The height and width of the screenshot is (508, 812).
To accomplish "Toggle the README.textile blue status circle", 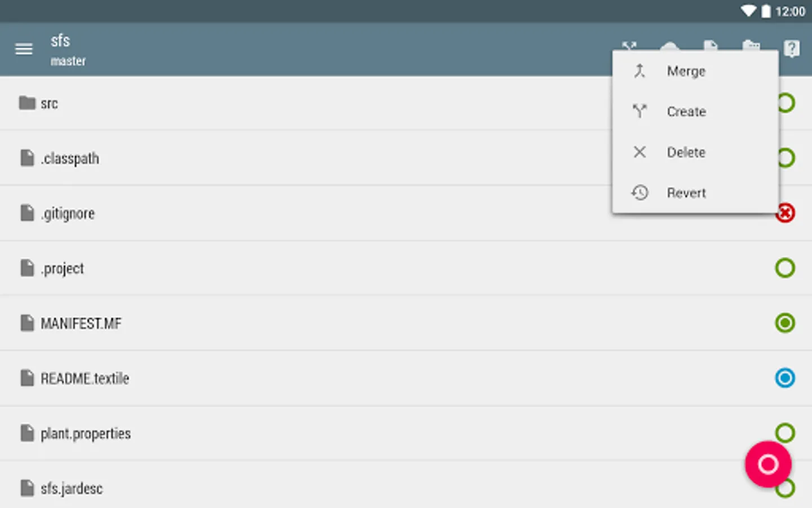I will pos(785,378).
